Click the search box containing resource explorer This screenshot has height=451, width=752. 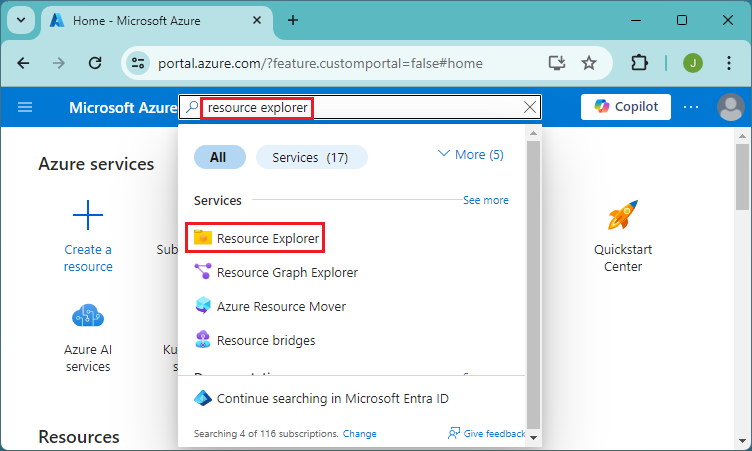coord(360,107)
